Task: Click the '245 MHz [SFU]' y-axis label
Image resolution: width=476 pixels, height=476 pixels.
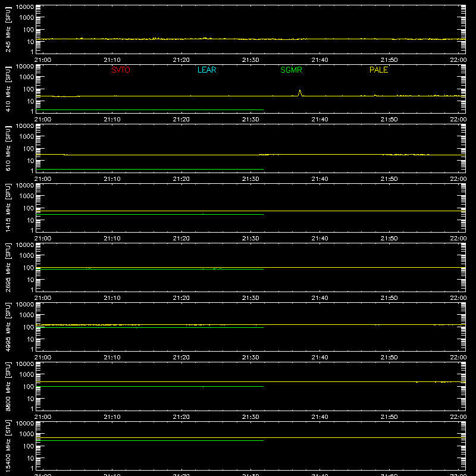Action: click(8, 30)
